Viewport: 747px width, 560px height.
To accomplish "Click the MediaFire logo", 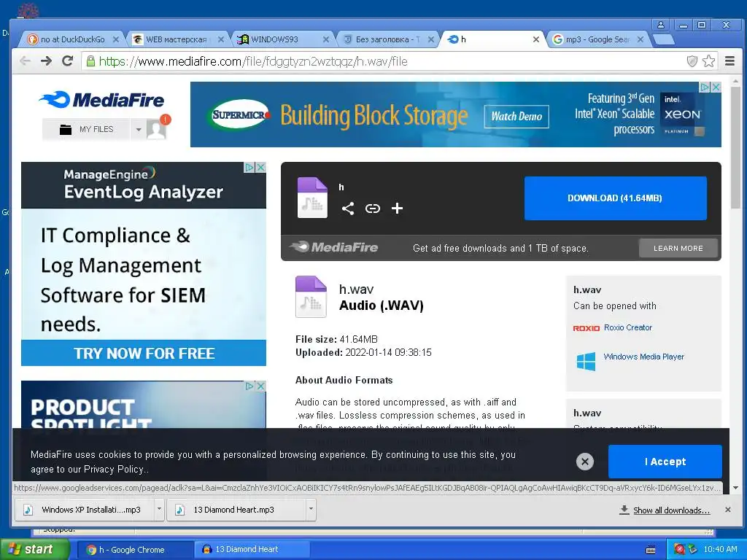I will click(101, 99).
